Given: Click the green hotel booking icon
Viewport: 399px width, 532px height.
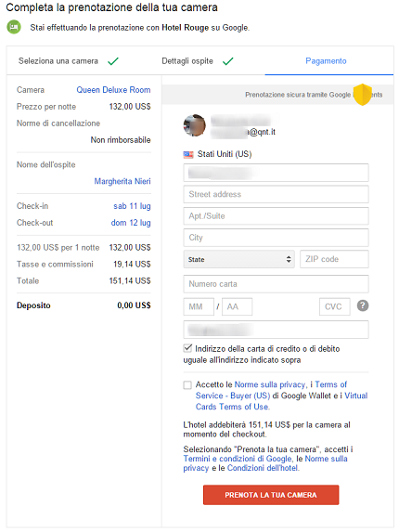Looking at the screenshot, I should [x=14, y=27].
